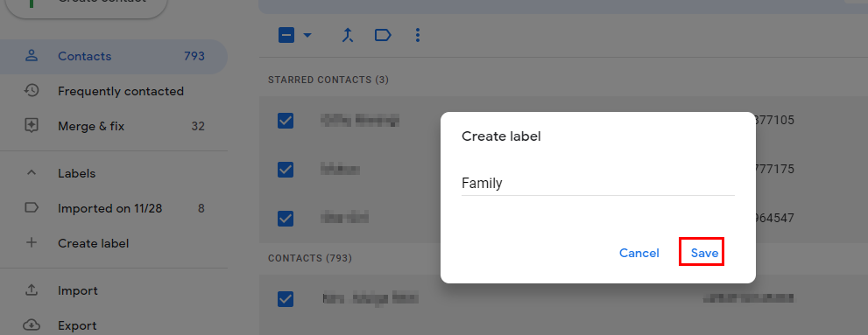Screen dimensions: 868x335
Task: Click the merge contacts icon in toolbar
Action: tap(347, 36)
